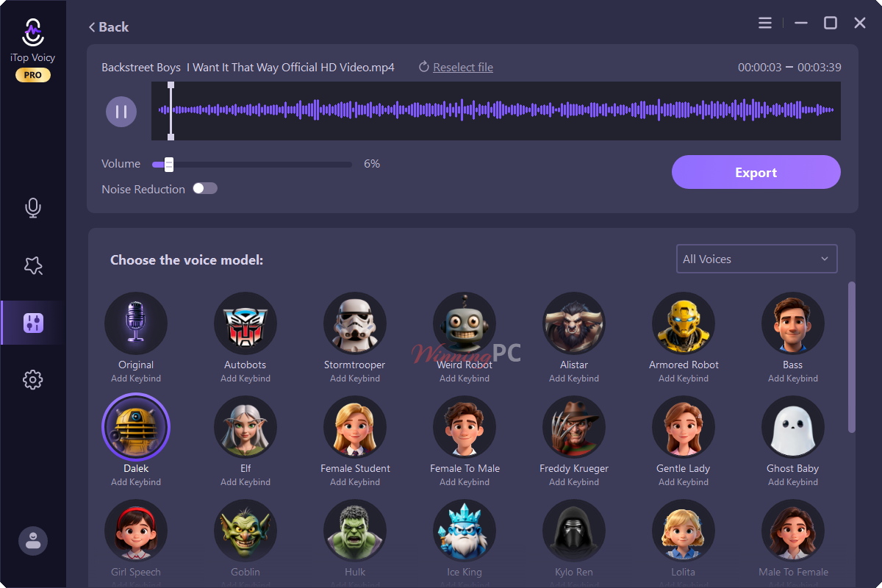Add Keybind for Weird Robot voice

[465, 379]
